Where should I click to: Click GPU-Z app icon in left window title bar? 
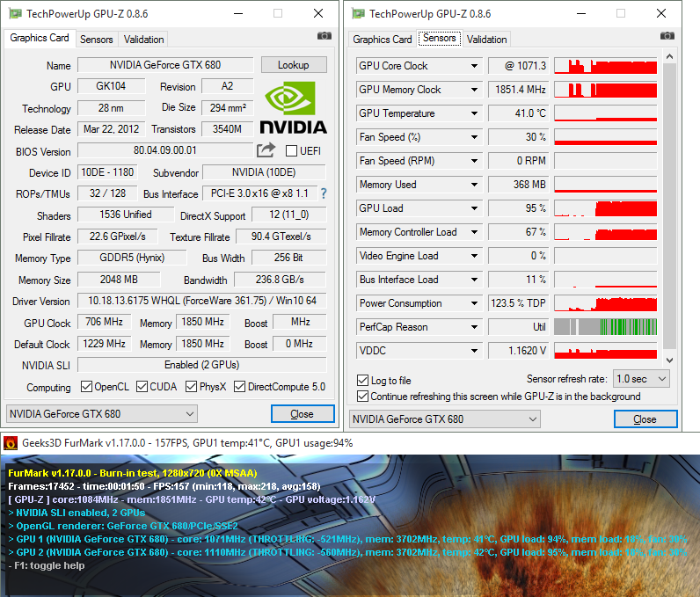pyautogui.click(x=16, y=14)
